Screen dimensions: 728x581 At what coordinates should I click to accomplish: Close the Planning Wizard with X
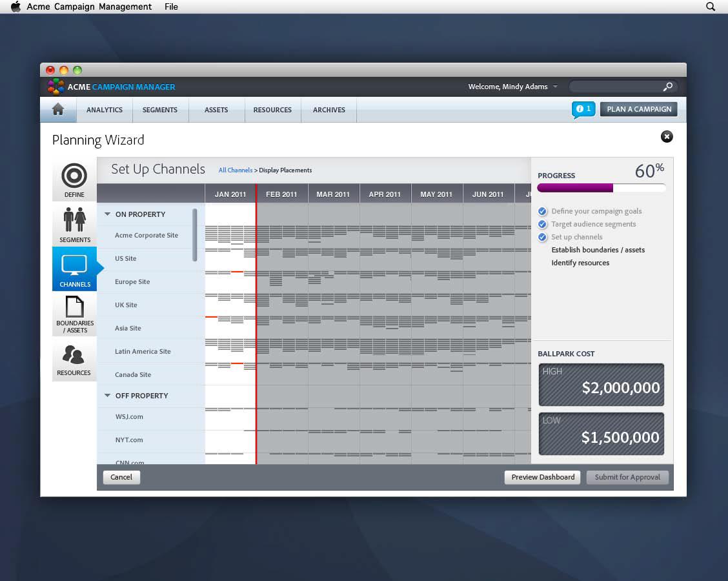(x=667, y=137)
